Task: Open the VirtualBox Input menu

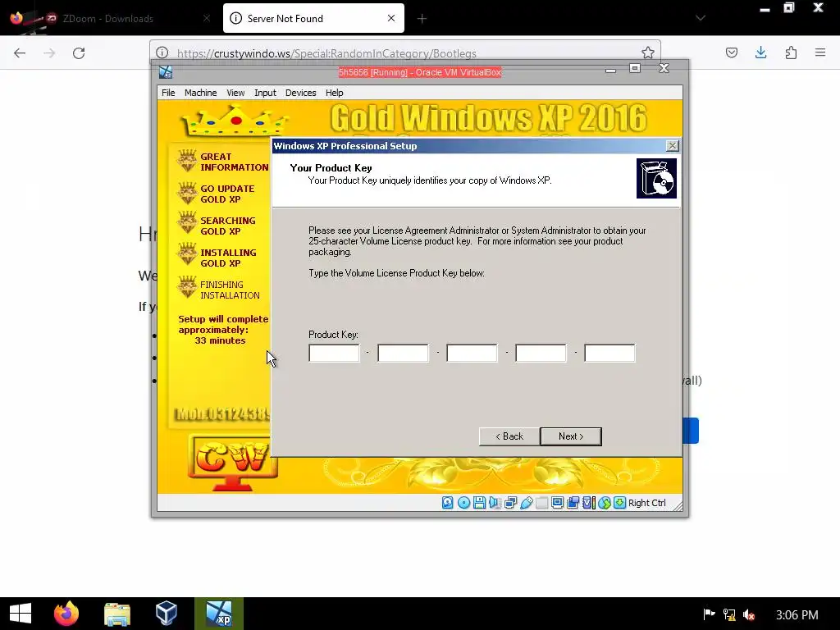Action: [x=265, y=93]
